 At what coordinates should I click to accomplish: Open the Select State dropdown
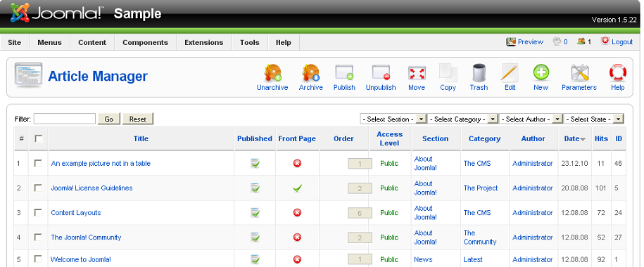point(594,119)
